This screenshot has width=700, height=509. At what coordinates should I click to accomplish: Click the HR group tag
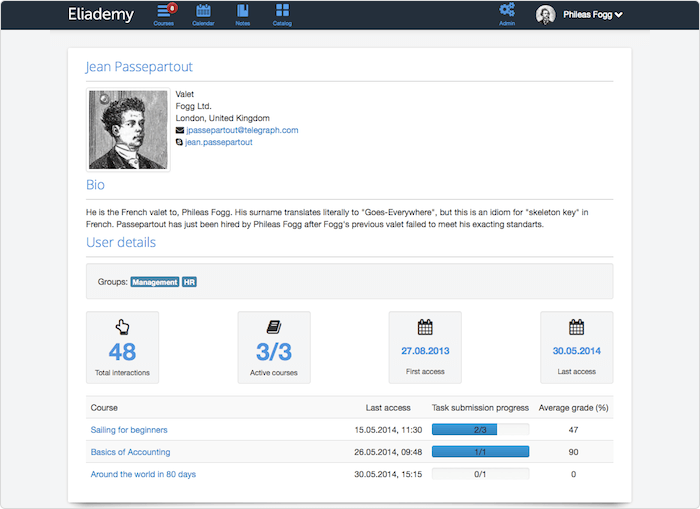click(189, 282)
